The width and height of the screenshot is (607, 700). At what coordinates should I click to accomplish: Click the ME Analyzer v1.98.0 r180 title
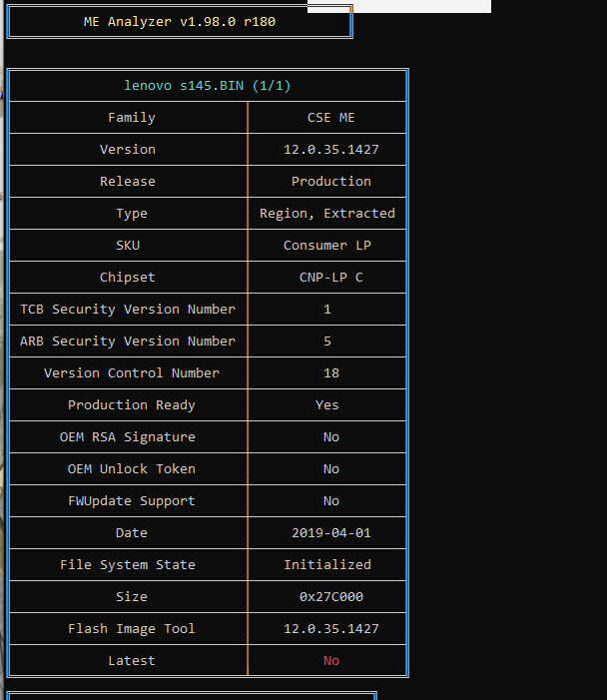[180, 22]
